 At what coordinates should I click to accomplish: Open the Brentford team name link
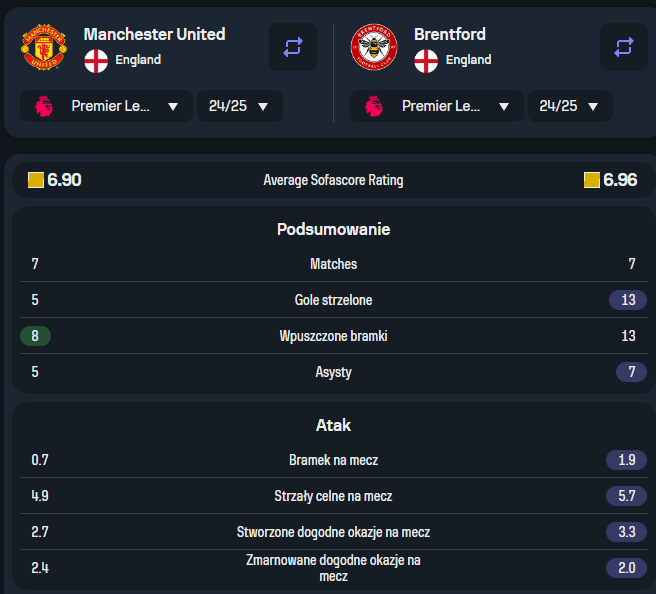pos(450,34)
